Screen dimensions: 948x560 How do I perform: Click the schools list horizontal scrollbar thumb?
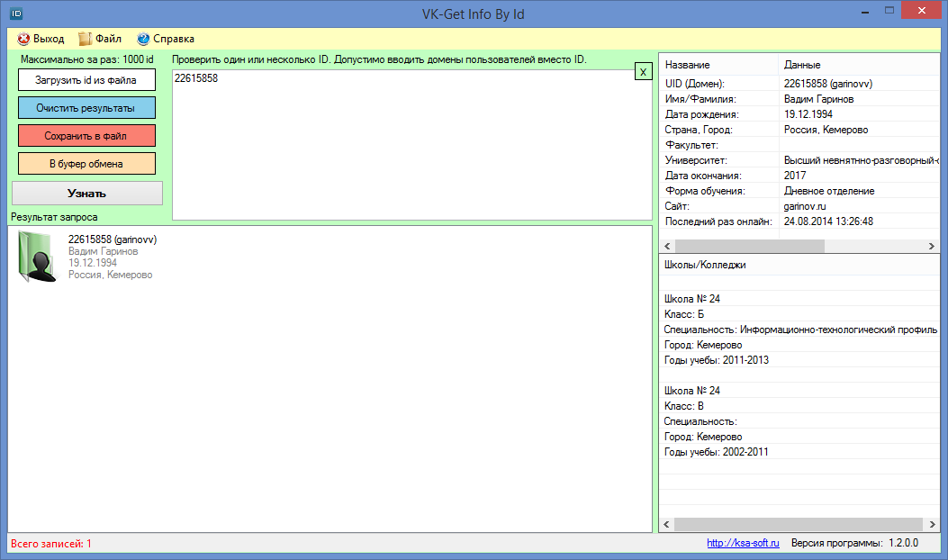pos(798,524)
